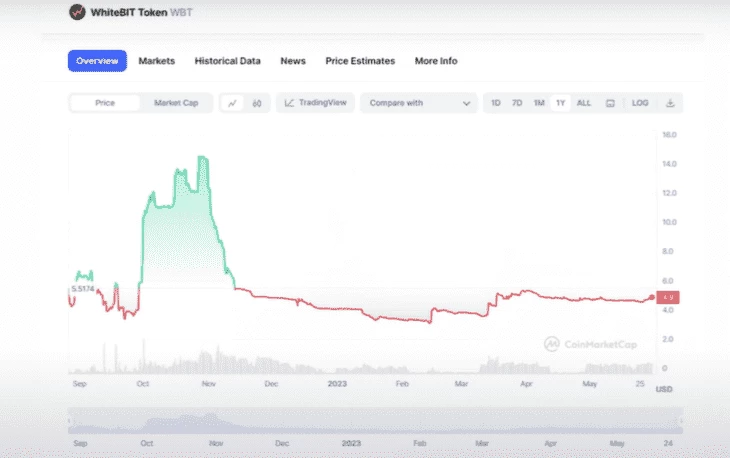Adjust the left handle of range slider
The width and height of the screenshot is (730, 458).
[70, 421]
